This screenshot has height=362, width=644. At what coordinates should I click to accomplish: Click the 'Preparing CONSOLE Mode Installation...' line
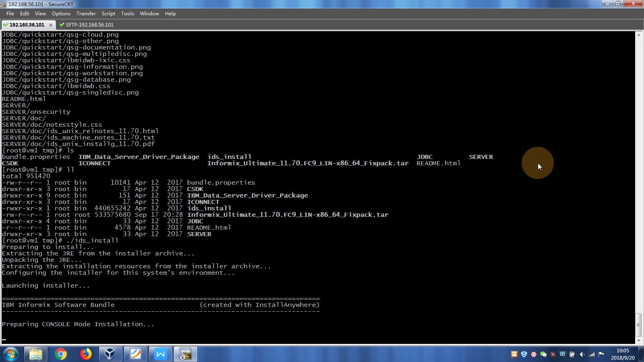78,324
